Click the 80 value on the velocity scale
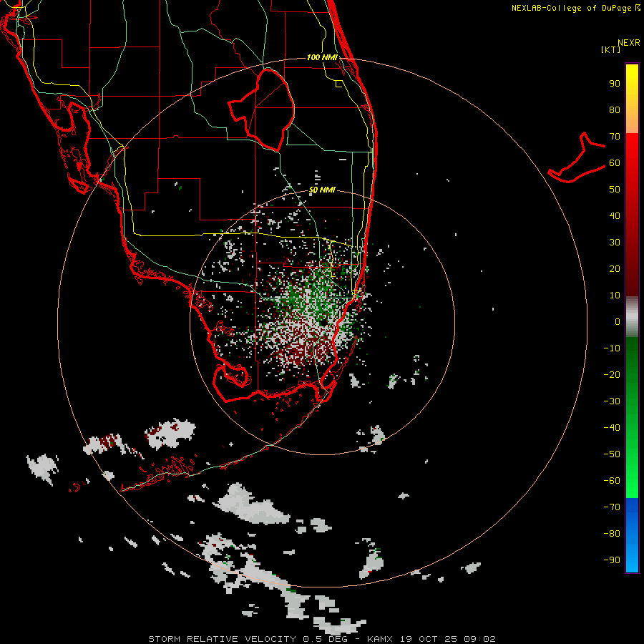The image size is (644, 644). 615,109
